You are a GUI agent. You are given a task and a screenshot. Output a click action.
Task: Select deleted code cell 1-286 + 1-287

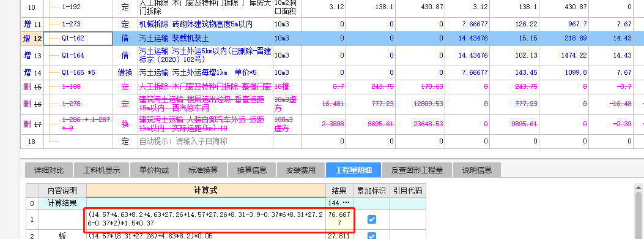coord(78,124)
